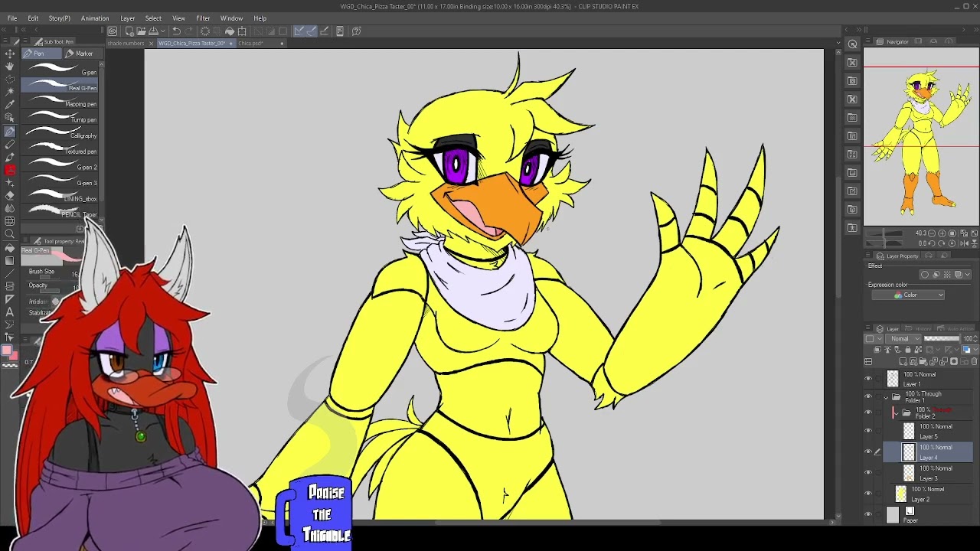This screenshot has height=551, width=980.
Task: Hide Layer 5 eye icon
Action: 868,432
